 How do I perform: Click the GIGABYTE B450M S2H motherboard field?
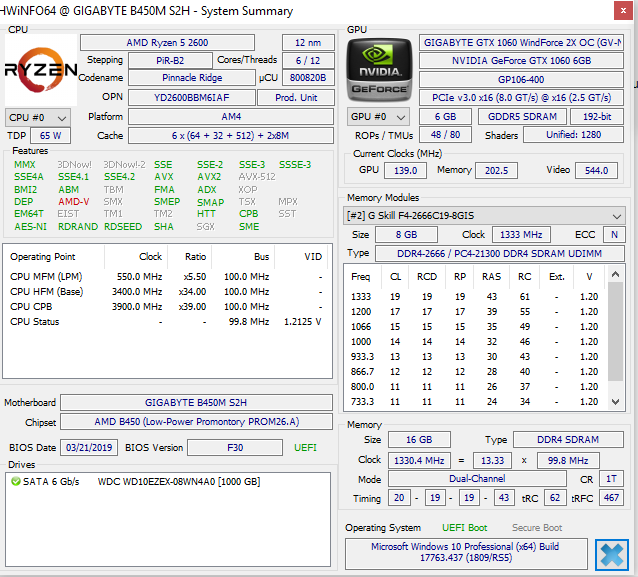click(x=196, y=402)
